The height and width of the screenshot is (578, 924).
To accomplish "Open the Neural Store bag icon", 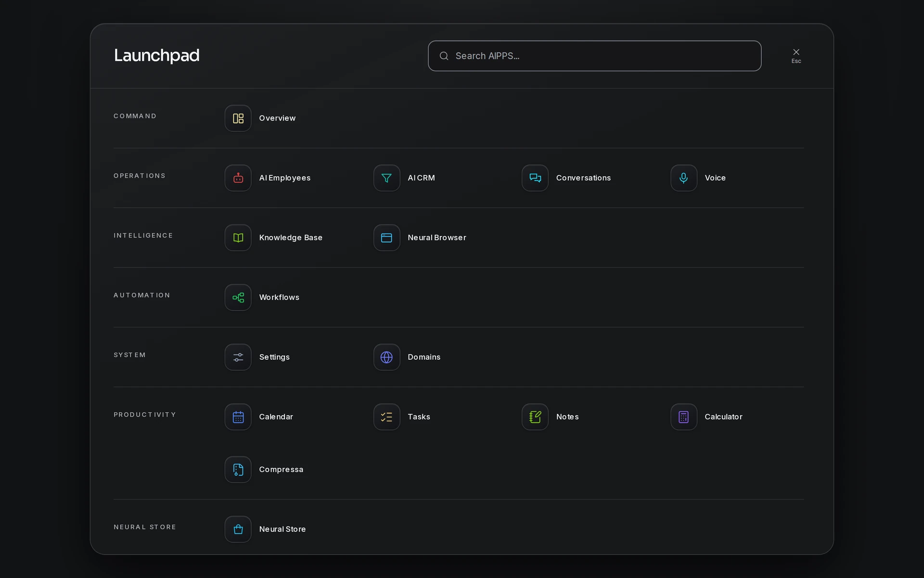I will [238, 529].
